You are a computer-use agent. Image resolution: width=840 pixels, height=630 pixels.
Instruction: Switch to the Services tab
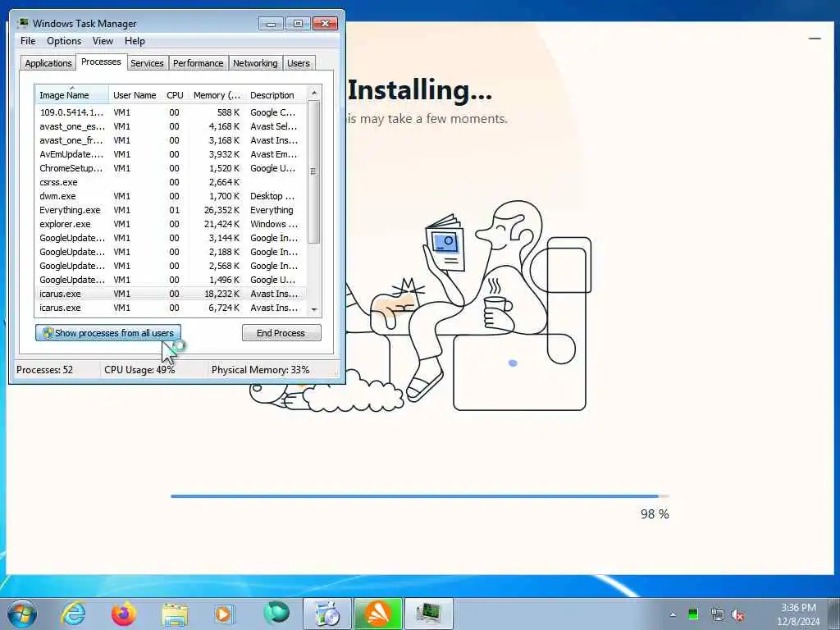pos(148,63)
